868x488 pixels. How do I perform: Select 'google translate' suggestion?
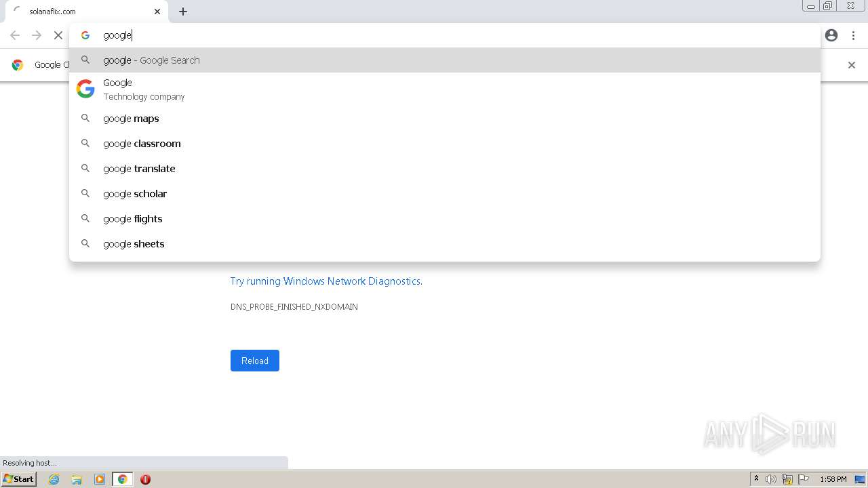(445, 169)
